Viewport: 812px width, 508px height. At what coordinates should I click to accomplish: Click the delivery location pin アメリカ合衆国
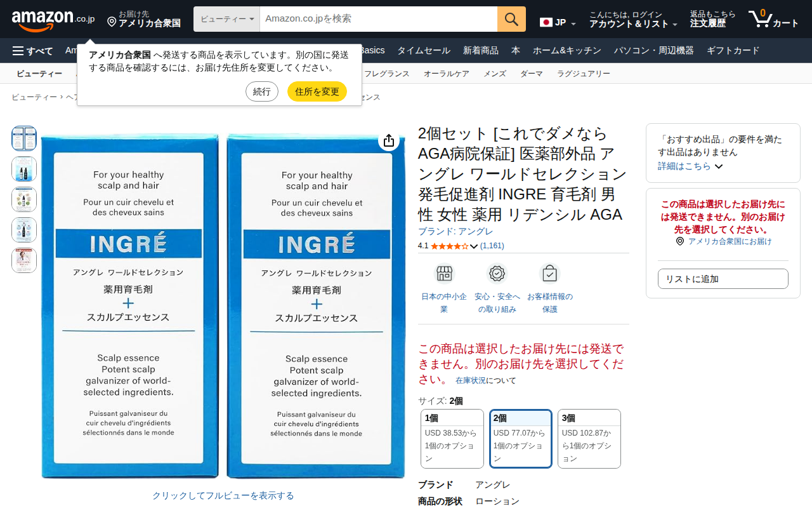(x=144, y=19)
